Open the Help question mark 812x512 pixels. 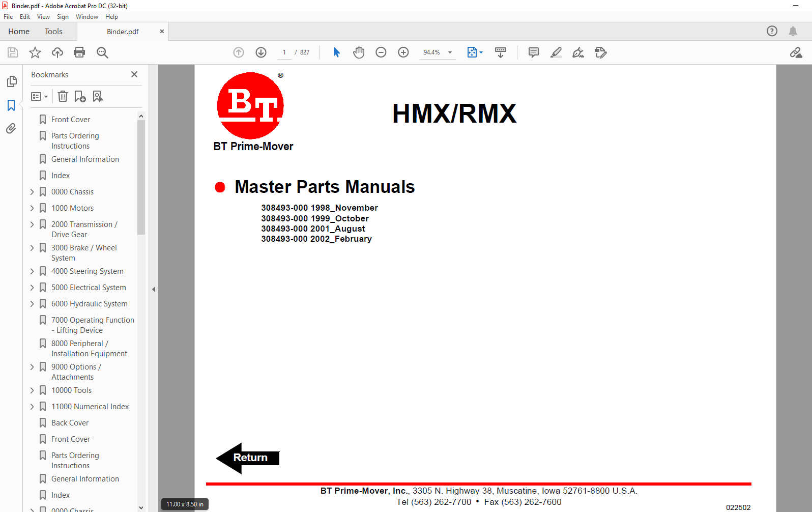point(772,31)
